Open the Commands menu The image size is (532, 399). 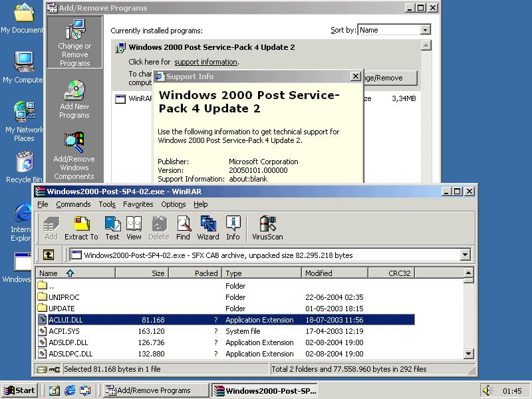[x=73, y=204]
